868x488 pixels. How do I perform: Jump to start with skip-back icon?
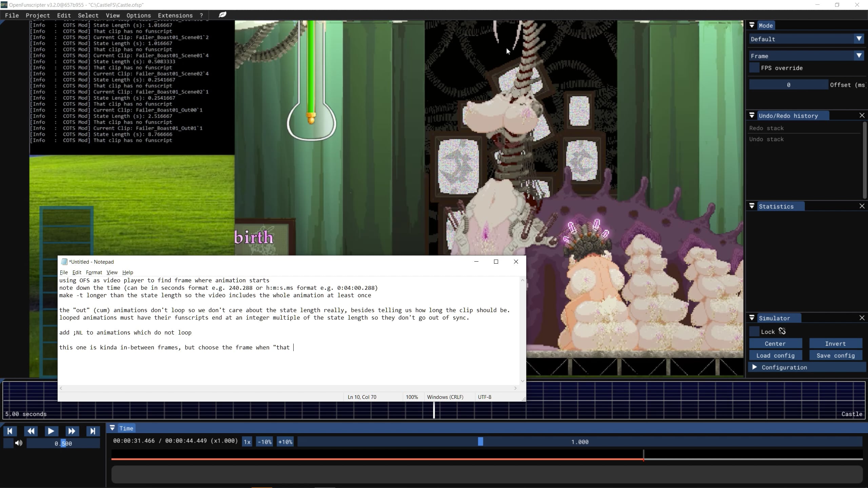[x=10, y=431]
